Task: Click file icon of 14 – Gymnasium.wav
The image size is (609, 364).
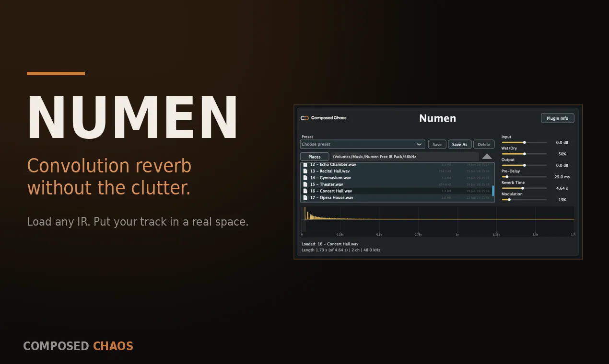Action: (x=305, y=178)
